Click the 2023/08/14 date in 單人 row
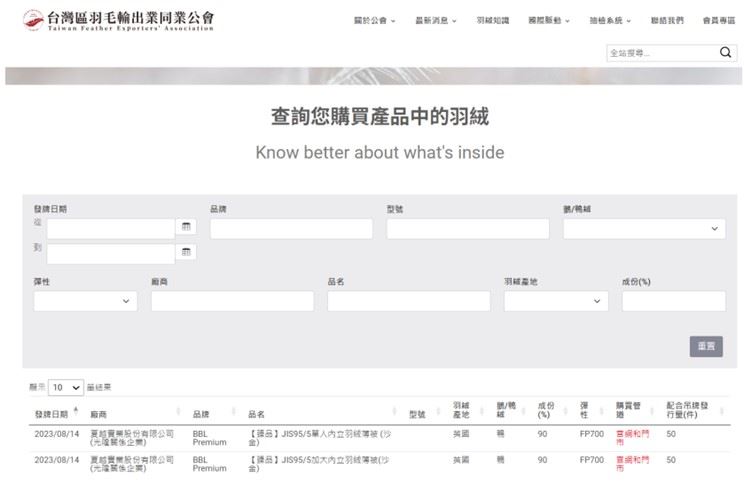This screenshot has width=744, height=484. (57, 434)
